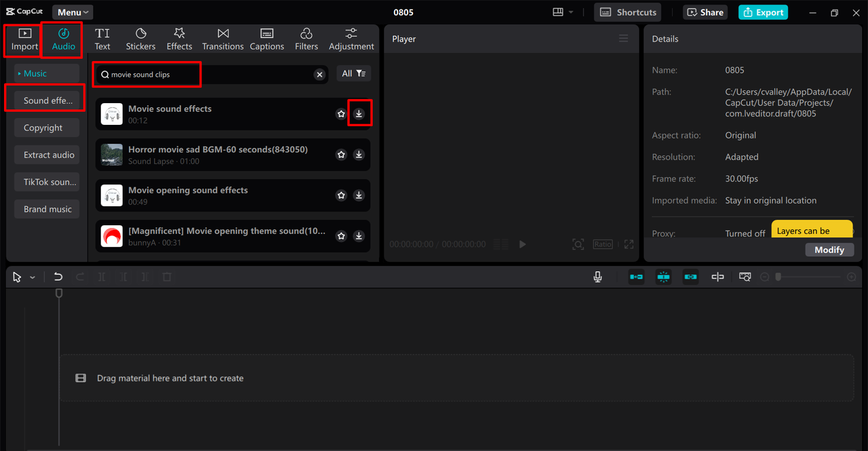Download Magnificent Movie opening theme clip
The image size is (868, 451).
[359, 236]
